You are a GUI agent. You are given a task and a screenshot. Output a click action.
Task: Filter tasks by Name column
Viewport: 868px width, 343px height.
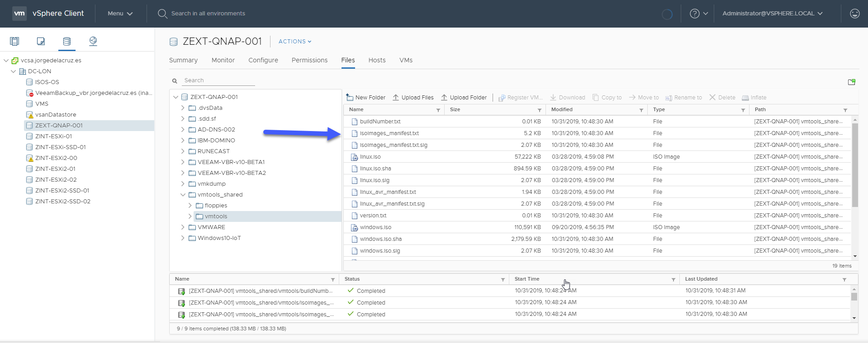click(x=333, y=280)
